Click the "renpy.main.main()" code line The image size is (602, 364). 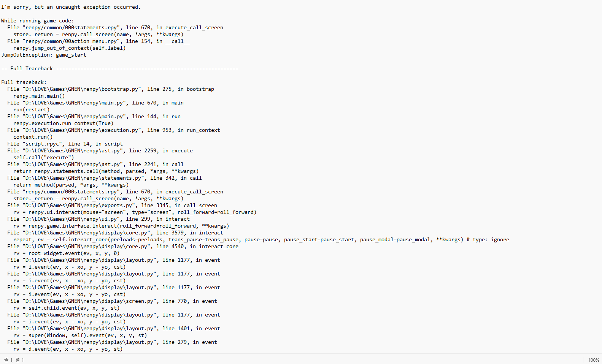coord(39,96)
